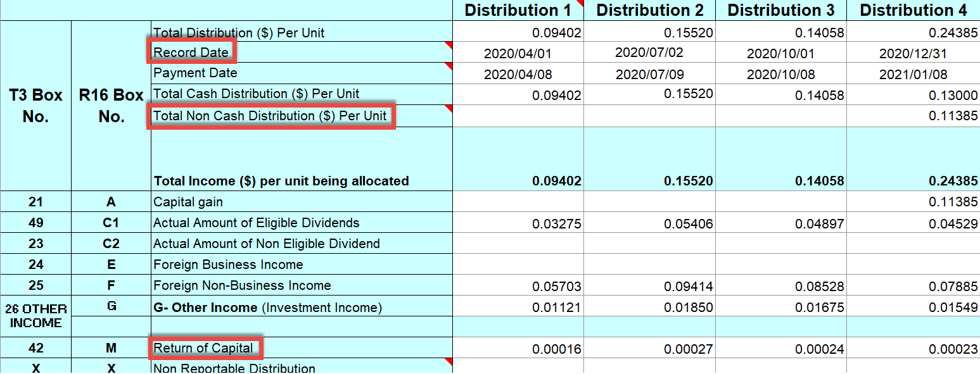Select Total Cash Distribution value 0.13000
The image size is (980, 374).
[x=953, y=96]
